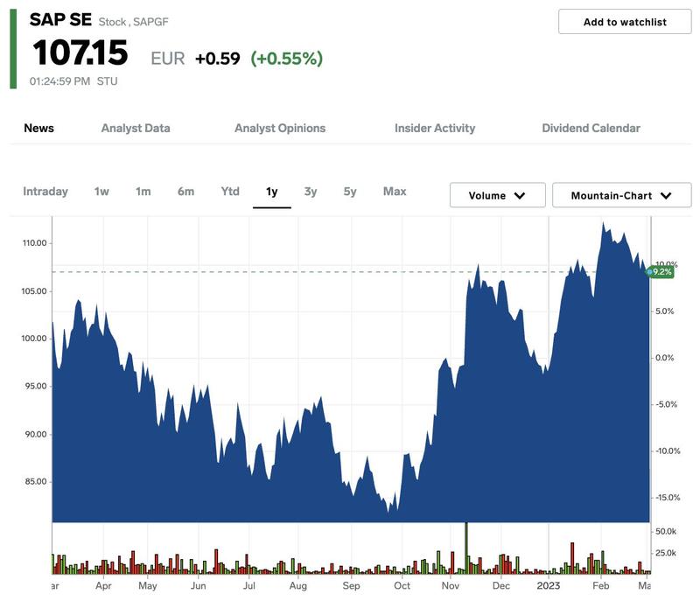Click the green 9.2% price marker
Screen dimensions: 700x608
[661, 272]
